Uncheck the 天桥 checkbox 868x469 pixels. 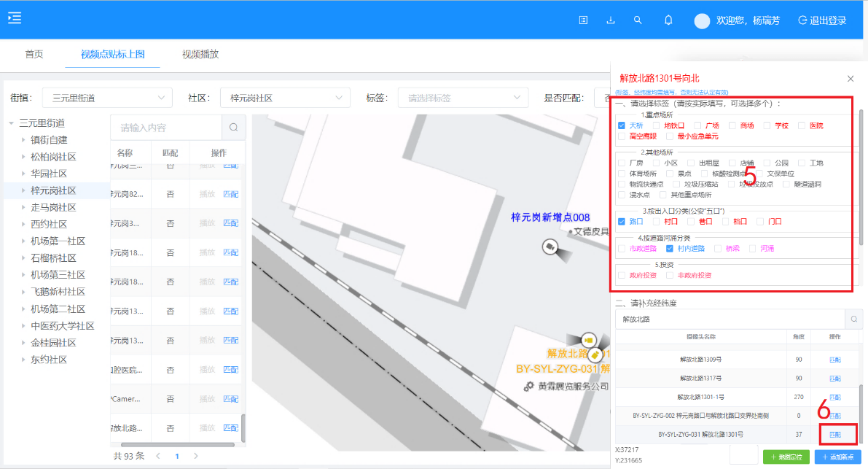622,125
